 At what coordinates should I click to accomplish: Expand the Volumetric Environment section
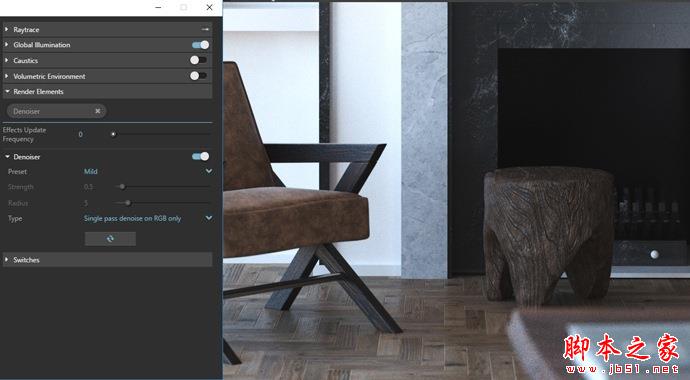pyautogui.click(x=7, y=76)
